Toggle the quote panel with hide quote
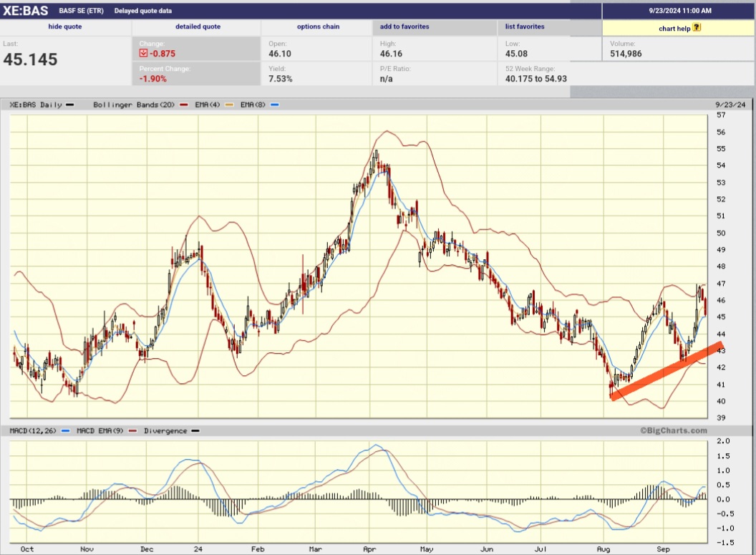The height and width of the screenshot is (555, 756). 64,26
